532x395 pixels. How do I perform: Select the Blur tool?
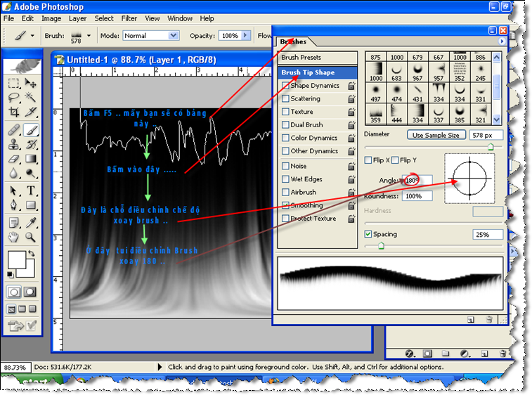(x=13, y=174)
